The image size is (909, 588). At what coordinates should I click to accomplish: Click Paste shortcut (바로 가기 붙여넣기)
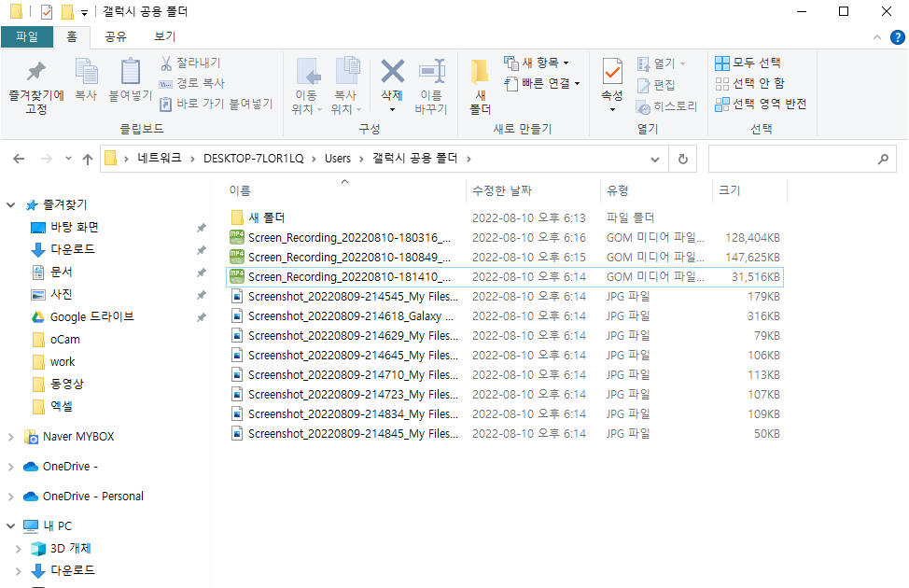[217, 104]
